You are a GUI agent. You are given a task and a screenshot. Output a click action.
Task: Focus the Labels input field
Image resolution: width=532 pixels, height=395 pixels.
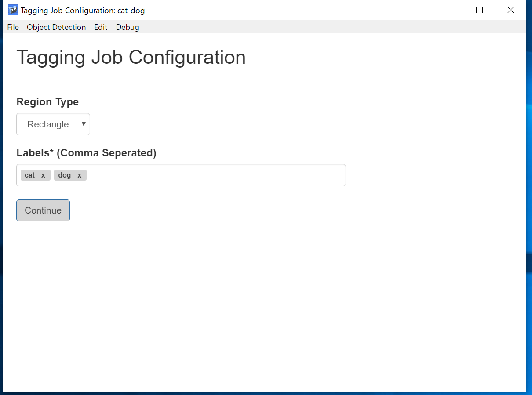[215, 175]
